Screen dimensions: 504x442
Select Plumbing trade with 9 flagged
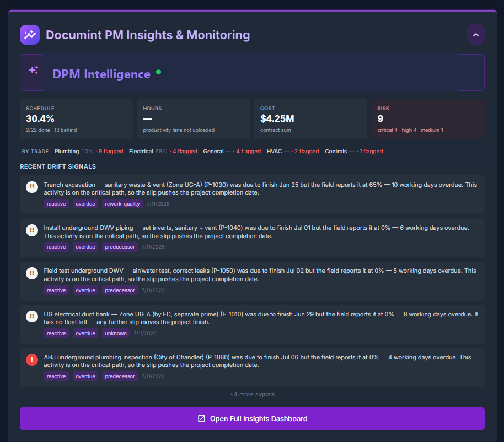(x=89, y=152)
